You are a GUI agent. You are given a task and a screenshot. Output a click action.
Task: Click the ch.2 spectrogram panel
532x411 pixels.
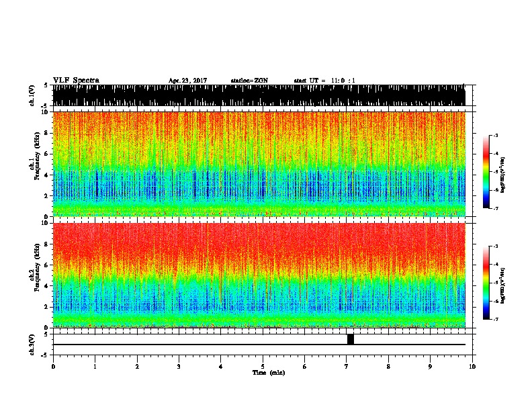(259, 275)
